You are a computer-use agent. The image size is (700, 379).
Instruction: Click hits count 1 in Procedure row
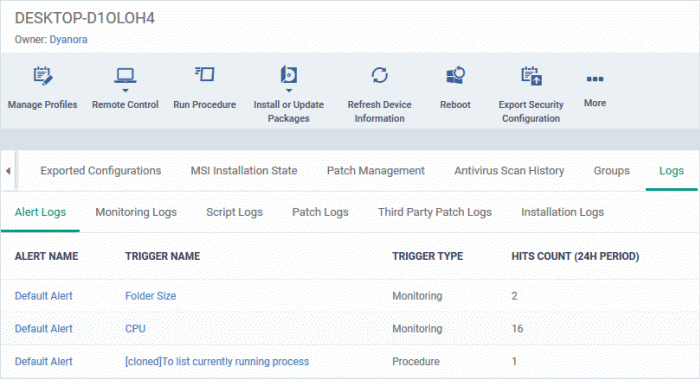click(514, 361)
